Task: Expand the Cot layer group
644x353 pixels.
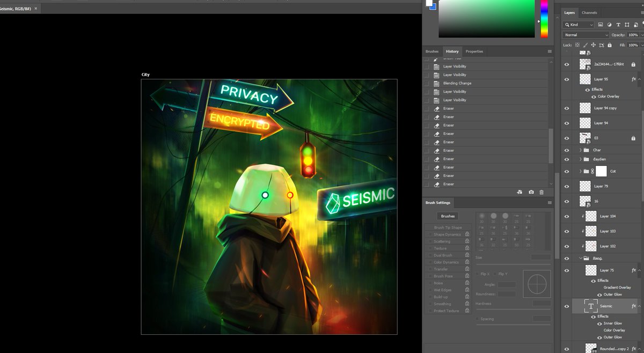Action: click(581, 172)
